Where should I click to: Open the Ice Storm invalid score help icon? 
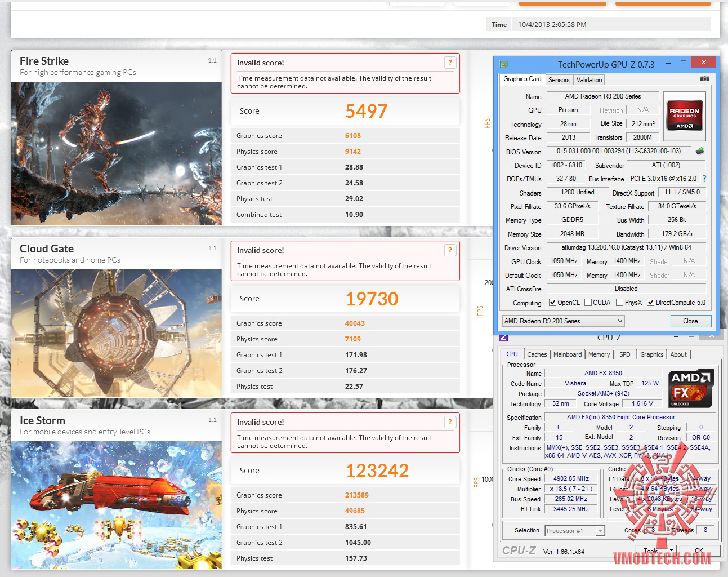tap(450, 422)
